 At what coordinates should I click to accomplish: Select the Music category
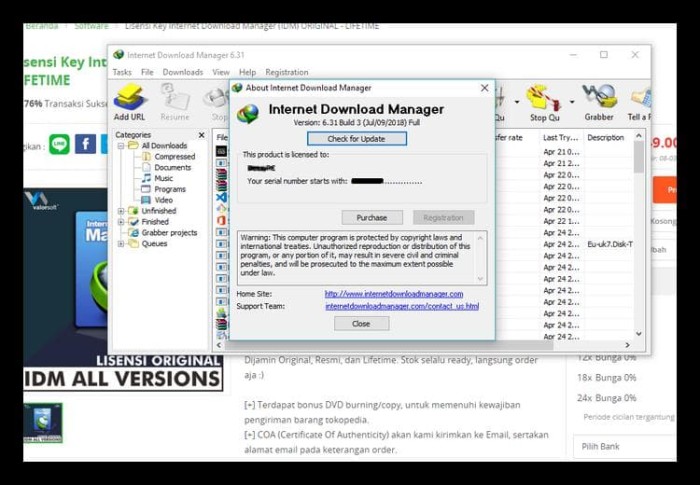tap(163, 178)
